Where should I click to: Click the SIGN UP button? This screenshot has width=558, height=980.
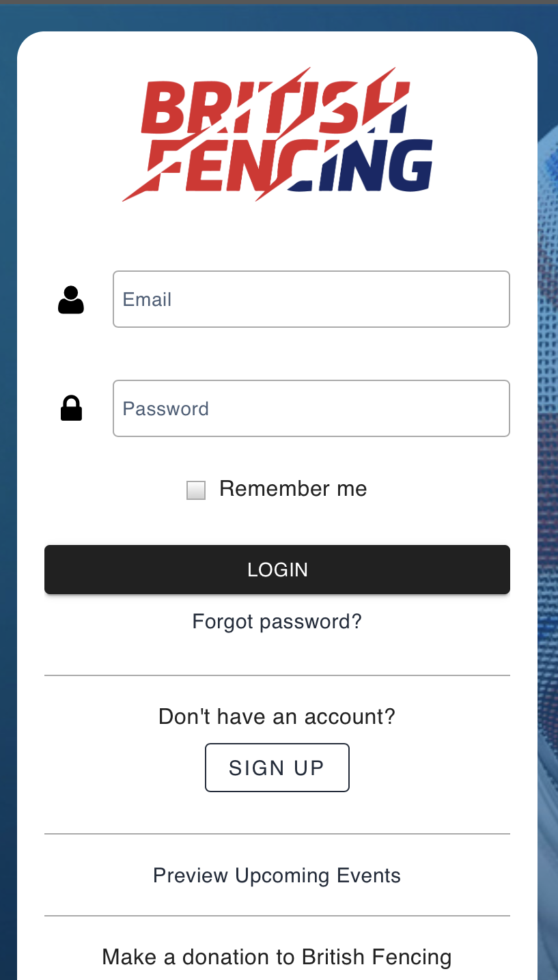tap(277, 768)
